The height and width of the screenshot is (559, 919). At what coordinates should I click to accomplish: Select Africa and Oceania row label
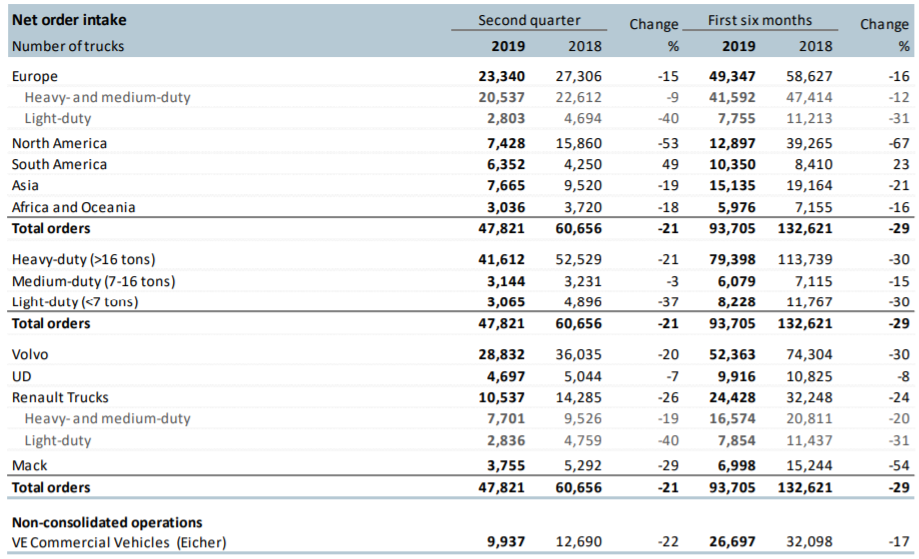(x=73, y=207)
